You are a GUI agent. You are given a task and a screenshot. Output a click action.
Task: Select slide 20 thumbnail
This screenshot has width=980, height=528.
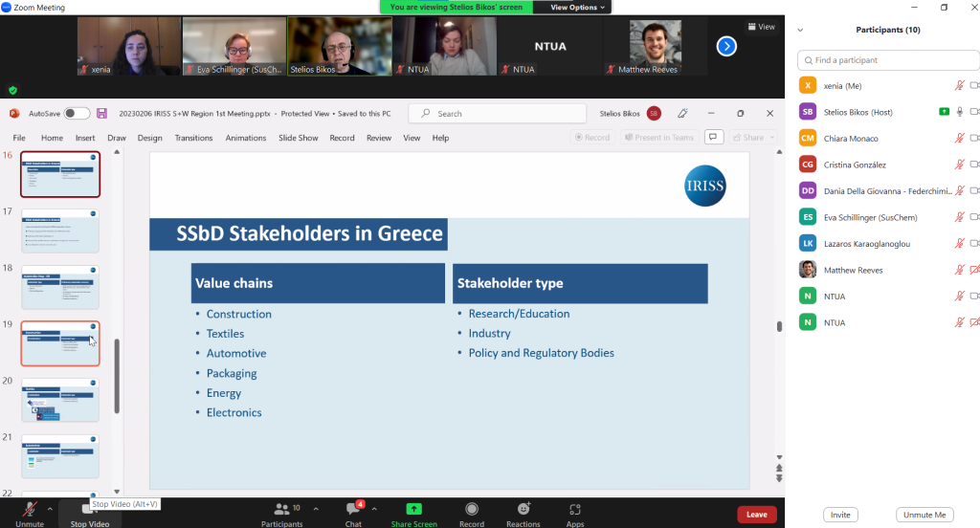(60, 401)
